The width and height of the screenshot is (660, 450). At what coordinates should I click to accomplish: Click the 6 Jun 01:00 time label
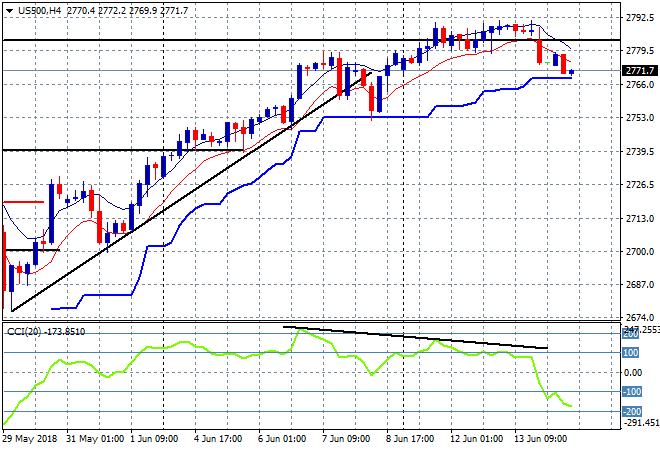(282, 439)
